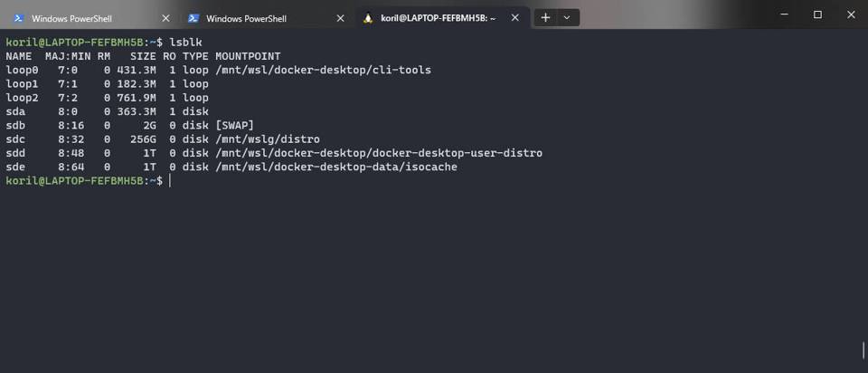
Task: Click the PowerShell icon on the second tab
Action: pyautogui.click(x=193, y=18)
